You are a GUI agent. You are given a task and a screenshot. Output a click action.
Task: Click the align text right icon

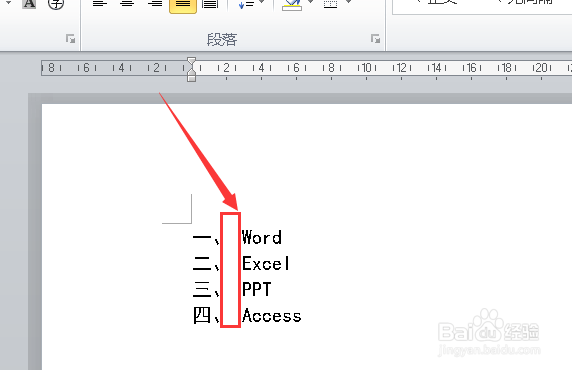tap(155, 4)
